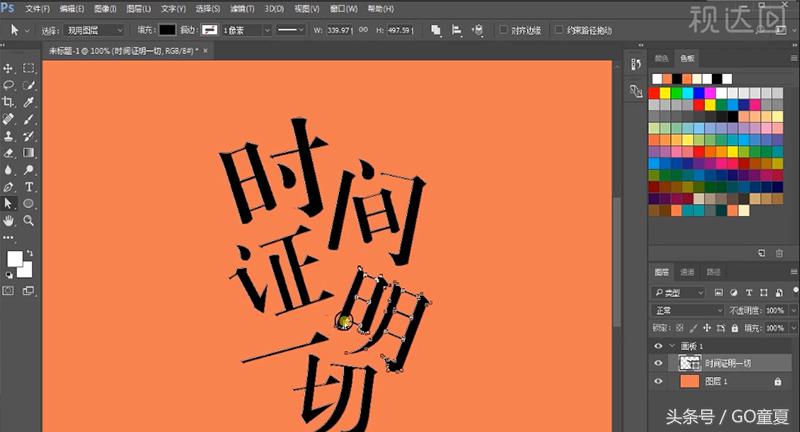Toggle lock all padlock
The width and height of the screenshot is (800, 432).
pos(734,328)
